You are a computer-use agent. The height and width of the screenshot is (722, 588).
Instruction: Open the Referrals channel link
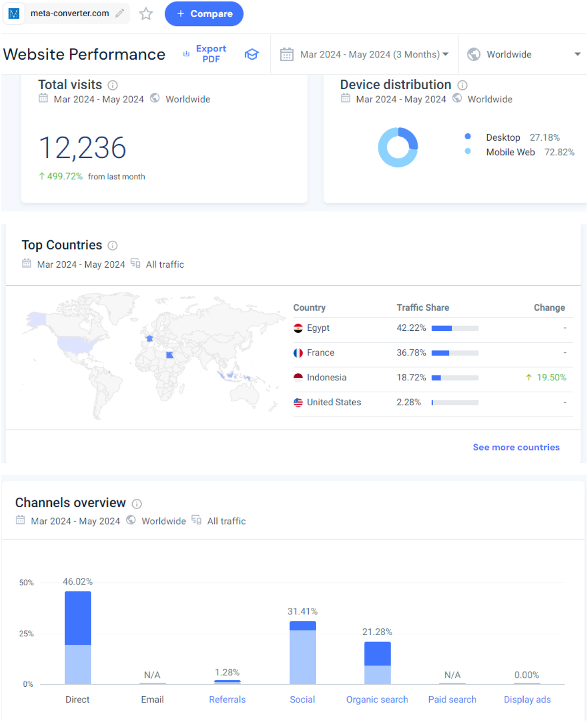coord(227,699)
